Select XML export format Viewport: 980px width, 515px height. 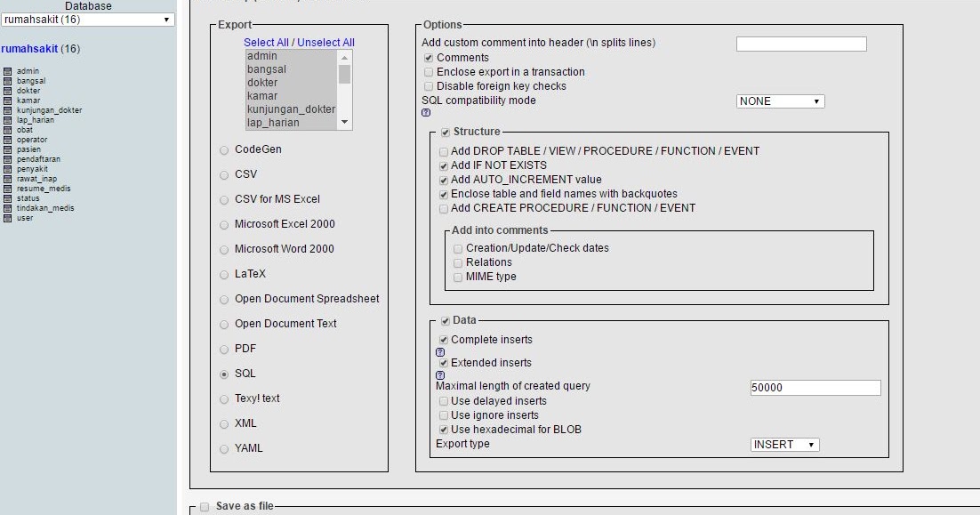[224, 424]
